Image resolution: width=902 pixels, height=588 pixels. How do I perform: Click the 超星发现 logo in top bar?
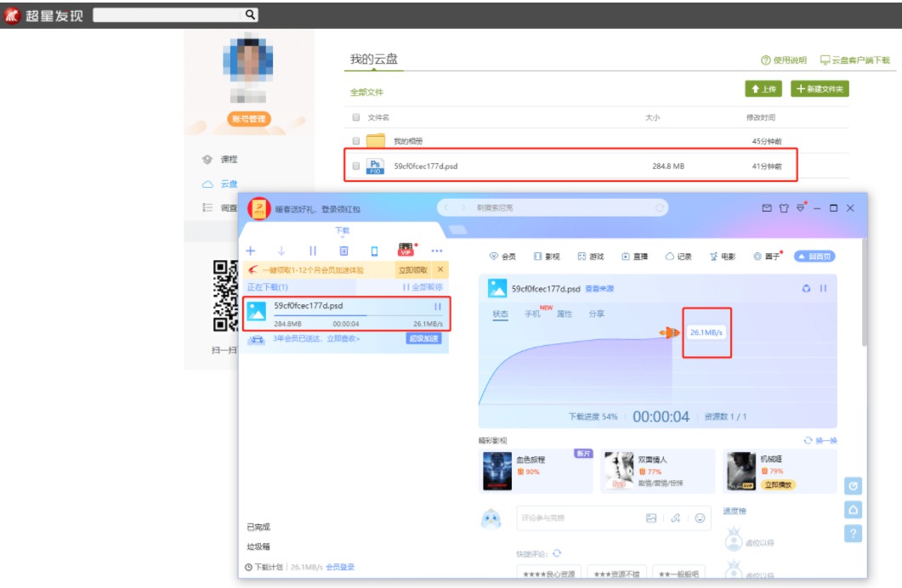[43, 15]
